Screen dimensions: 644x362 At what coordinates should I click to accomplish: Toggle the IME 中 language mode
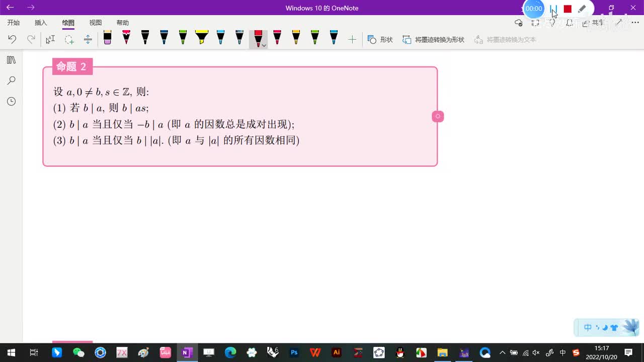[x=588, y=328]
